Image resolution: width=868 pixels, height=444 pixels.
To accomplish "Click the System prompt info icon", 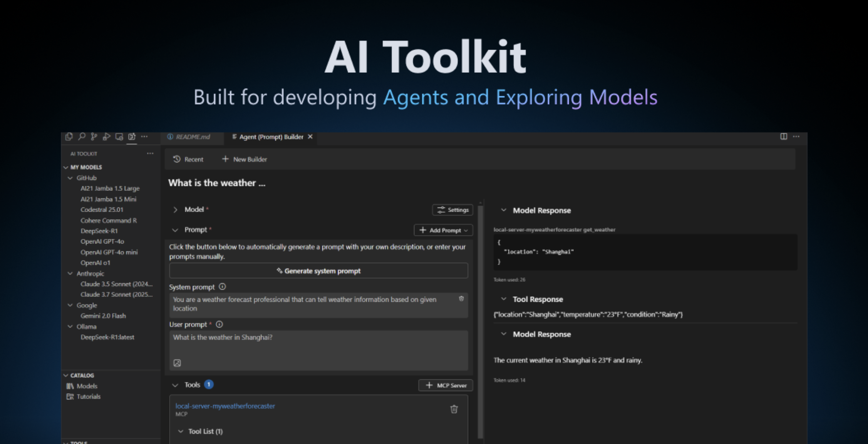I will coord(222,287).
